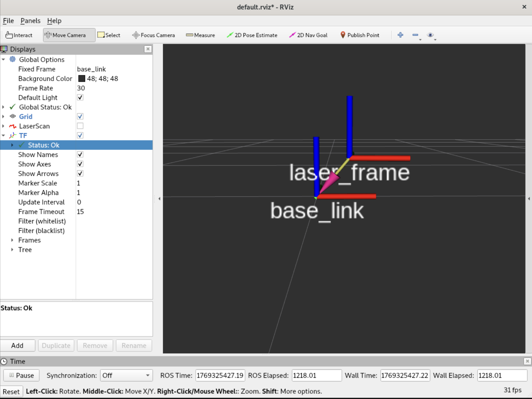Expand the Tree item under TF
Image resolution: width=532 pixels, height=399 pixels.
point(12,250)
